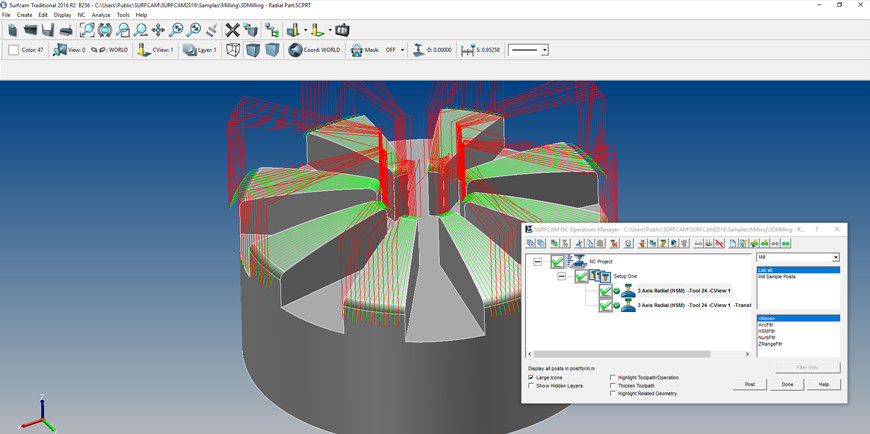Select the Pan arrows icon
The height and width of the screenshot is (434, 870).
158,30
